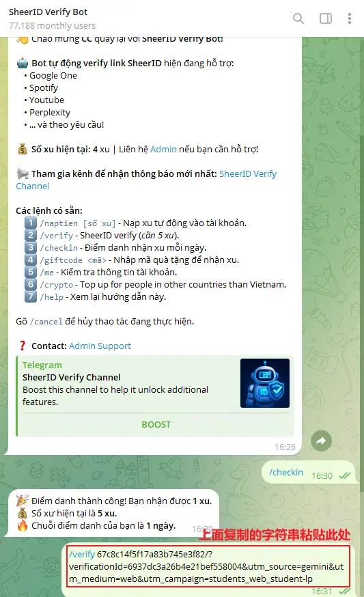Viewport: 364px width, 597px height.
Task: Click the /cancel command text
Action: pyautogui.click(x=46, y=321)
